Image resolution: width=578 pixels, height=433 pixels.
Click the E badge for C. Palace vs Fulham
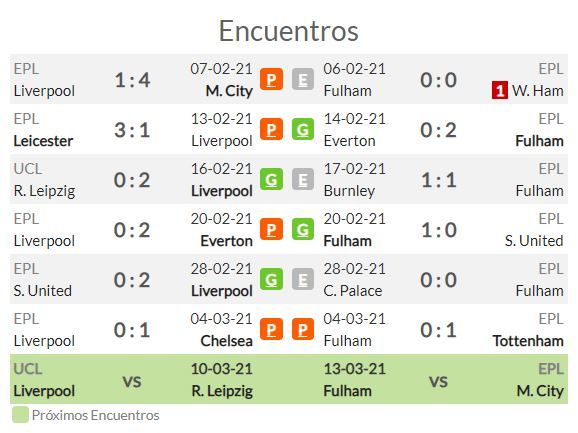(303, 279)
